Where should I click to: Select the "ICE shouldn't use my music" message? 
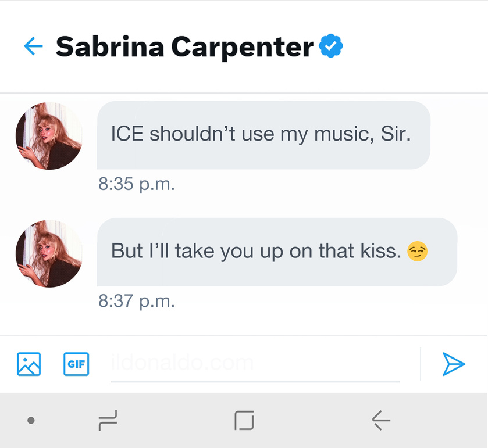[263, 135]
